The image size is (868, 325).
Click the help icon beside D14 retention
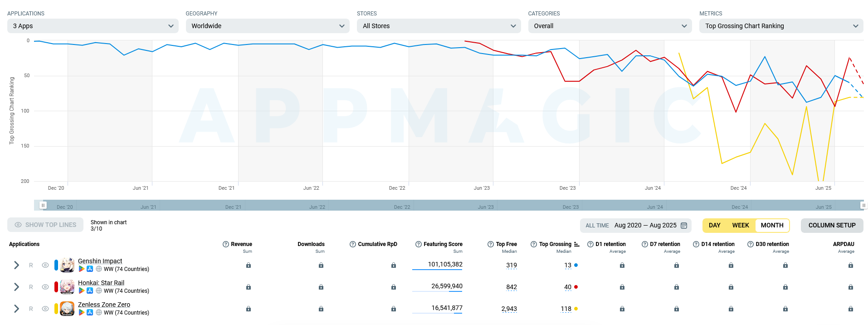[x=696, y=244]
